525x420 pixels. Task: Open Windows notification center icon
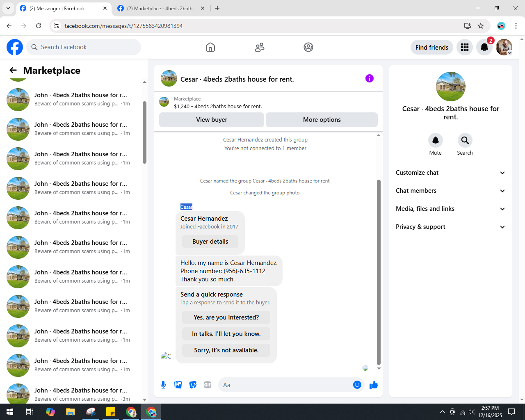coord(511,412)
